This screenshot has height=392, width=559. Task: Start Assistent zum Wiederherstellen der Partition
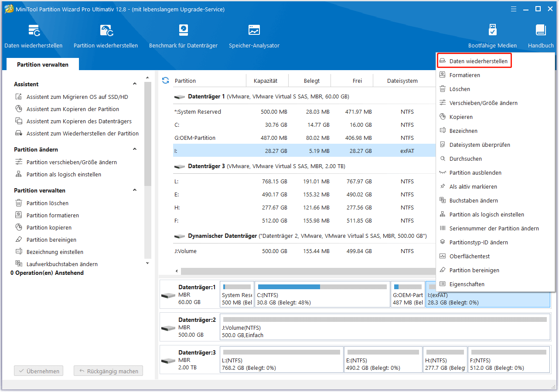pos(82,133)
